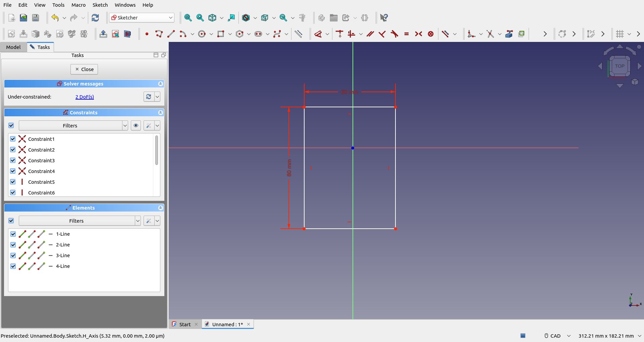This screenshot has width=644, height=342.
Task: Click the Close sketch button
Action: [84, 69]
